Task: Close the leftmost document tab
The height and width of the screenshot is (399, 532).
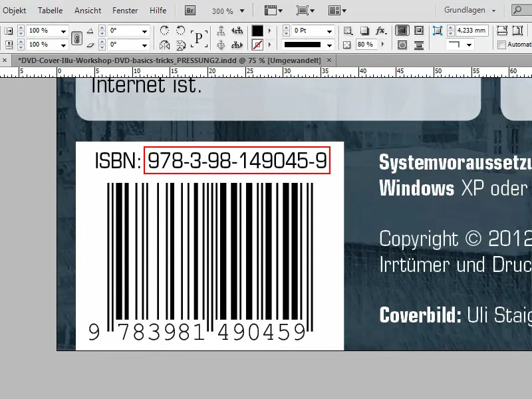Action: [5, 61]
